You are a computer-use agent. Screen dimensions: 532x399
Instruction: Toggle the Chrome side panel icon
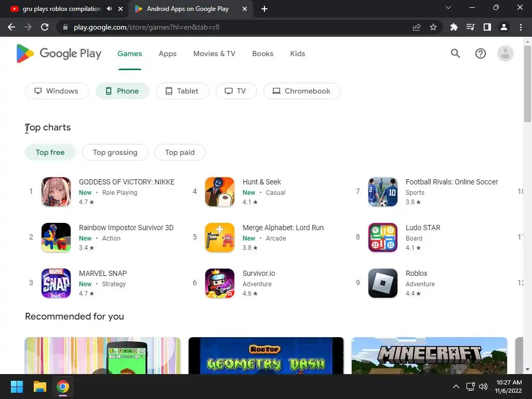click(487, 27)
